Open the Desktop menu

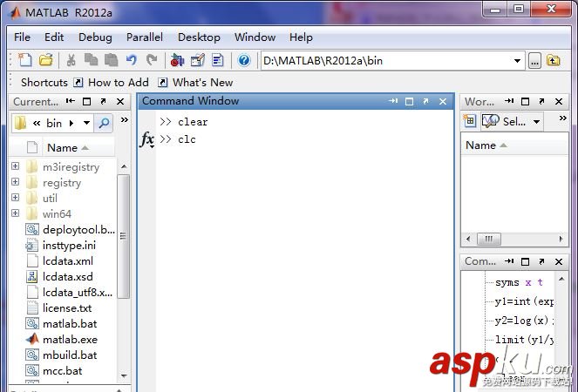point(199,37)
